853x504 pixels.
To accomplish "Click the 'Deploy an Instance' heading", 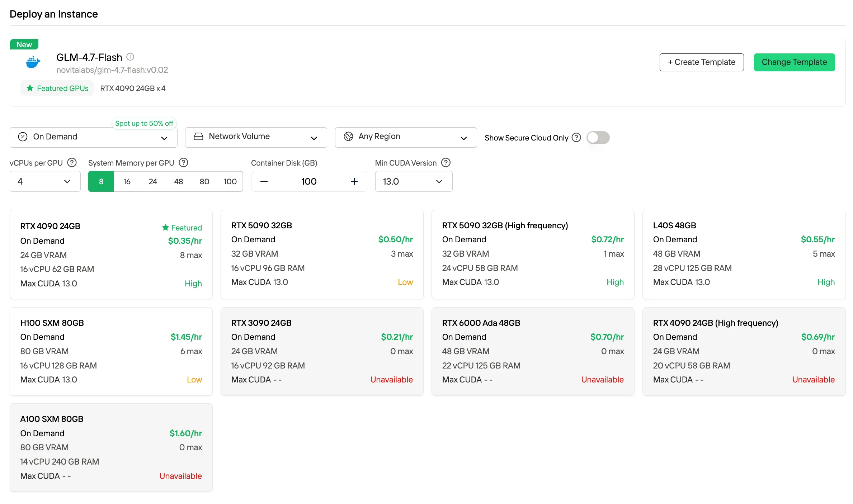I will (x=54, y=14).
